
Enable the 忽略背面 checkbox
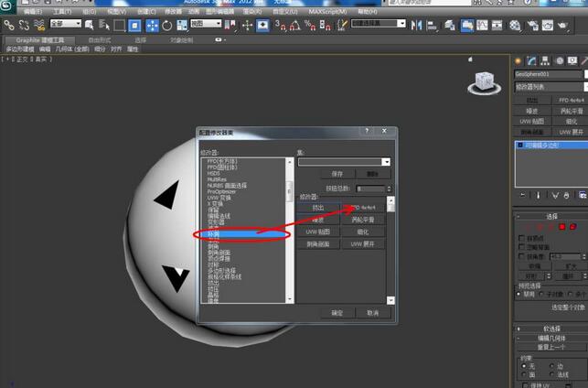pyautogui.click(x=521, y=247)
